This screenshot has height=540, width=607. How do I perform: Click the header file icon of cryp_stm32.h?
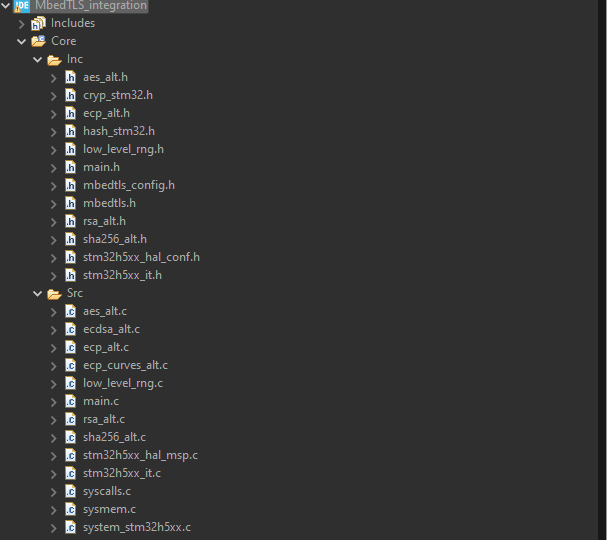click(70, 95)
